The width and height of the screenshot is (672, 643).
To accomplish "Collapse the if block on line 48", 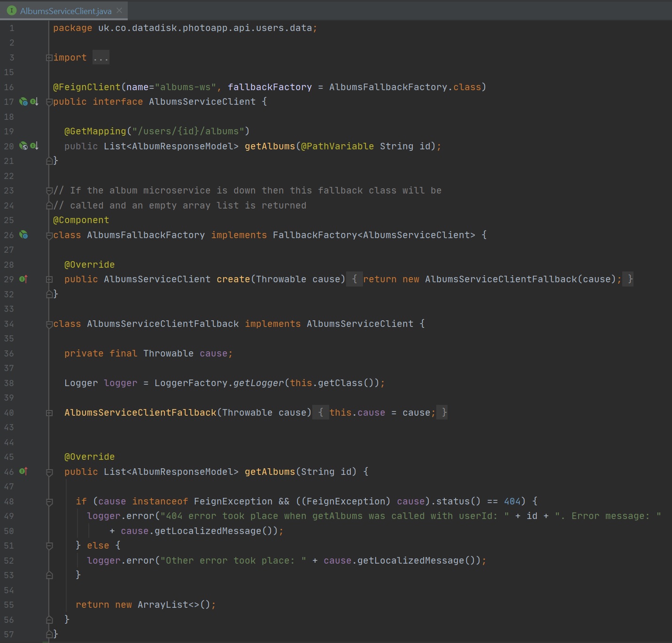I will coord(49,502).
